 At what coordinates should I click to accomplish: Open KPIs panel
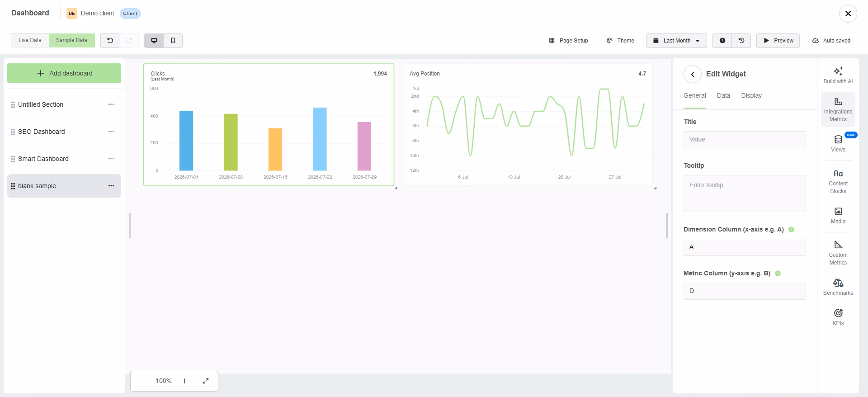(x=838, y=317)
